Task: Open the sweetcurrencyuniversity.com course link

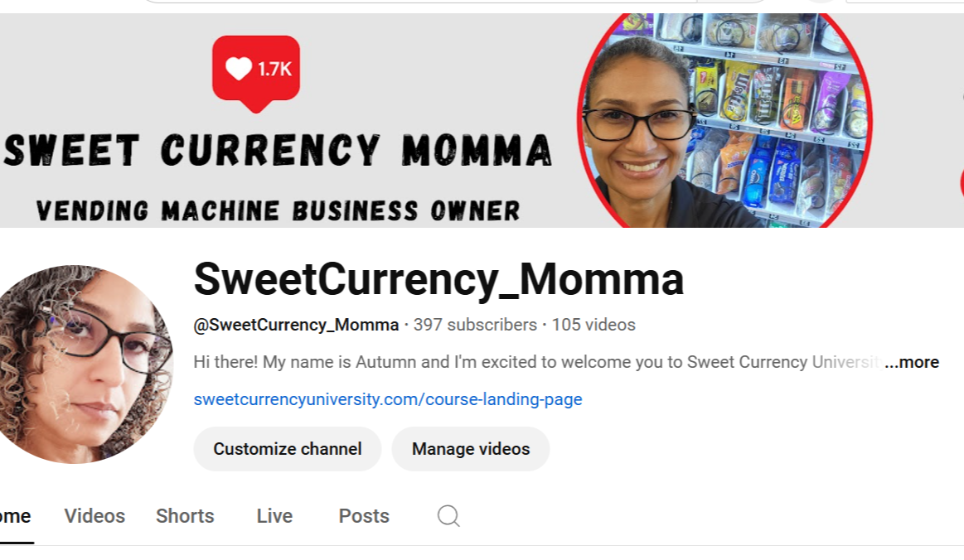Action: pos(387,399)
